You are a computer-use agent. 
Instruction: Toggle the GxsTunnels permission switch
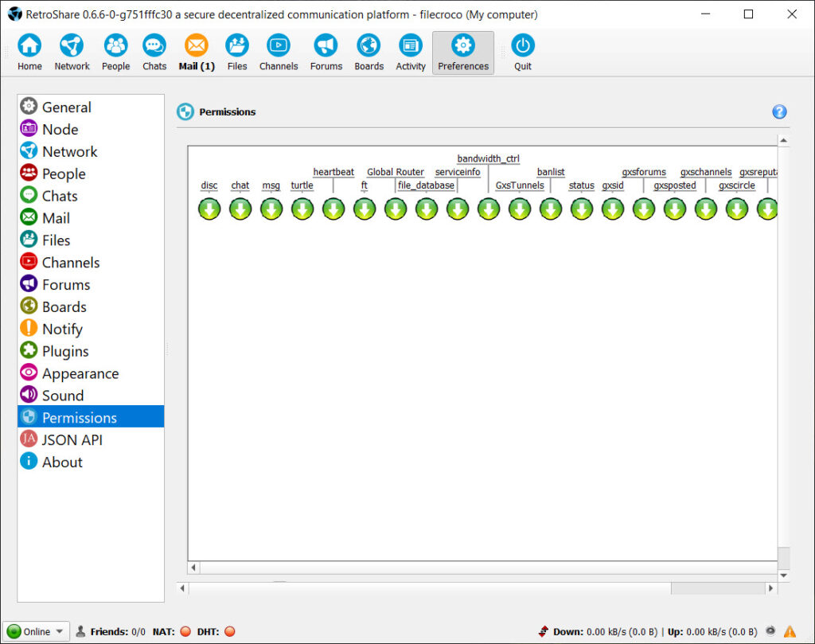click(x=520, y=209)
